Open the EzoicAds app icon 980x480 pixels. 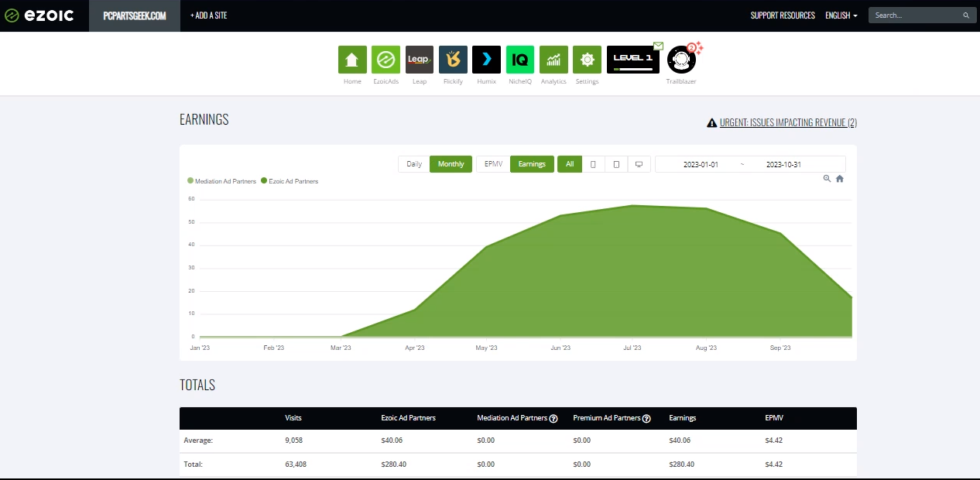pos(385,60)
